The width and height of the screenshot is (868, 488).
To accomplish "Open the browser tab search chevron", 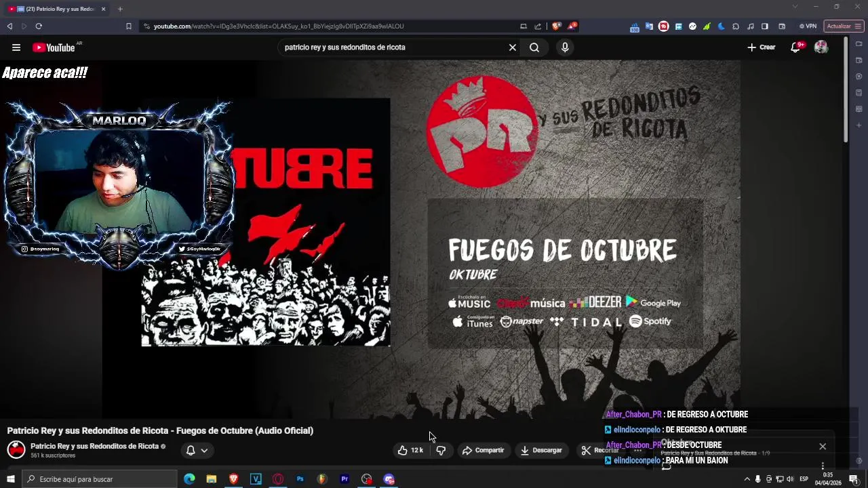I will point(795,7).
